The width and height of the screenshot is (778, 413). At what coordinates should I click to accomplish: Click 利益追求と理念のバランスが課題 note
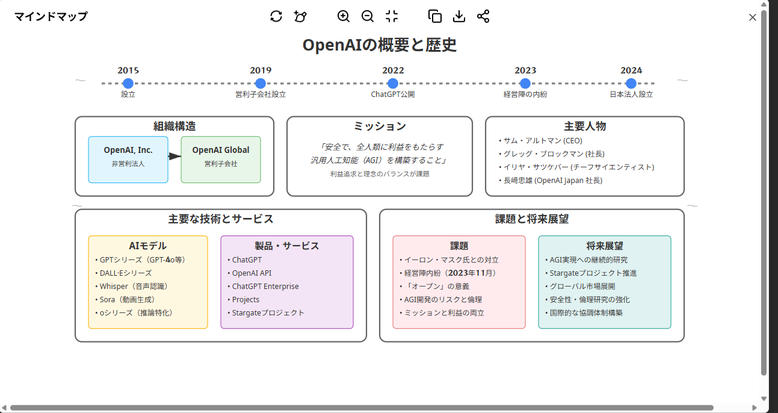(380, 174)
